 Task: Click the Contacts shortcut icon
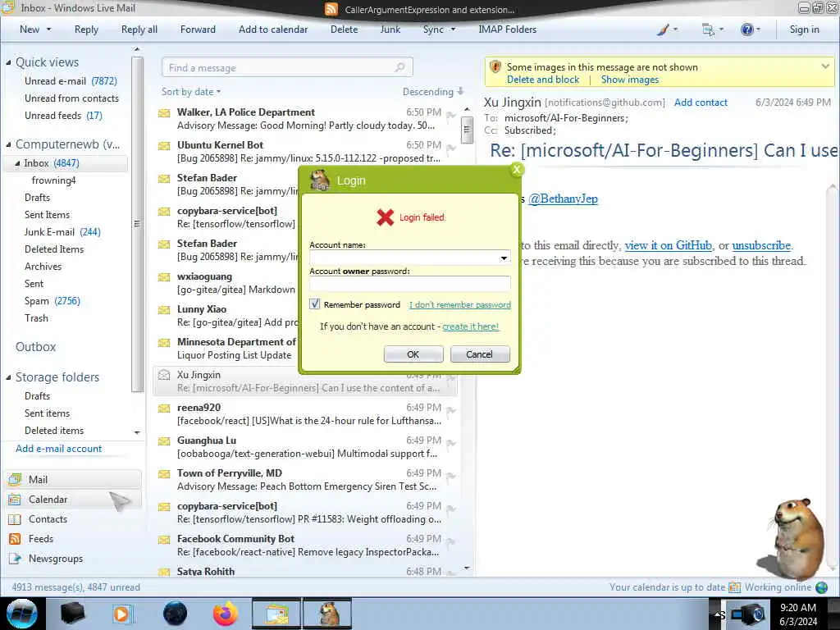point(15,519)
